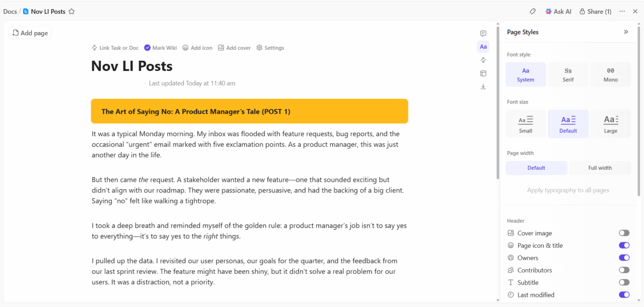Open the relationships icon in the right rail
Viewport: 644px width, 307px height.
pos(483,59)
